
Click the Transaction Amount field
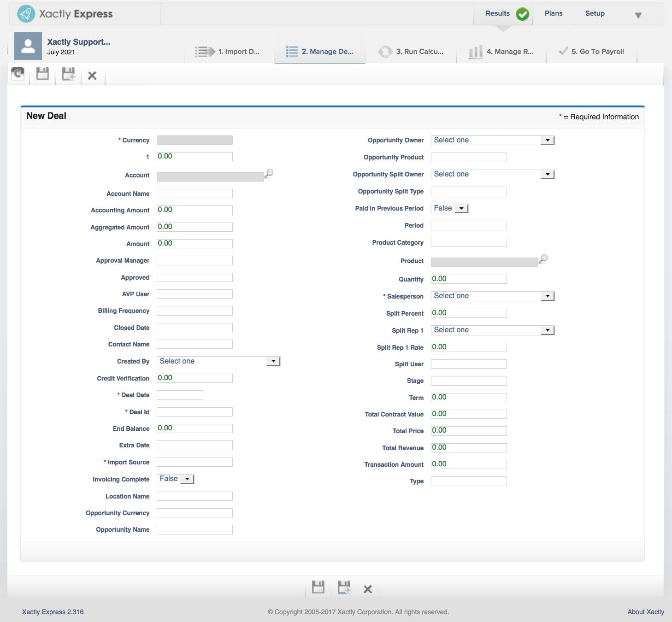pos(469,464)
